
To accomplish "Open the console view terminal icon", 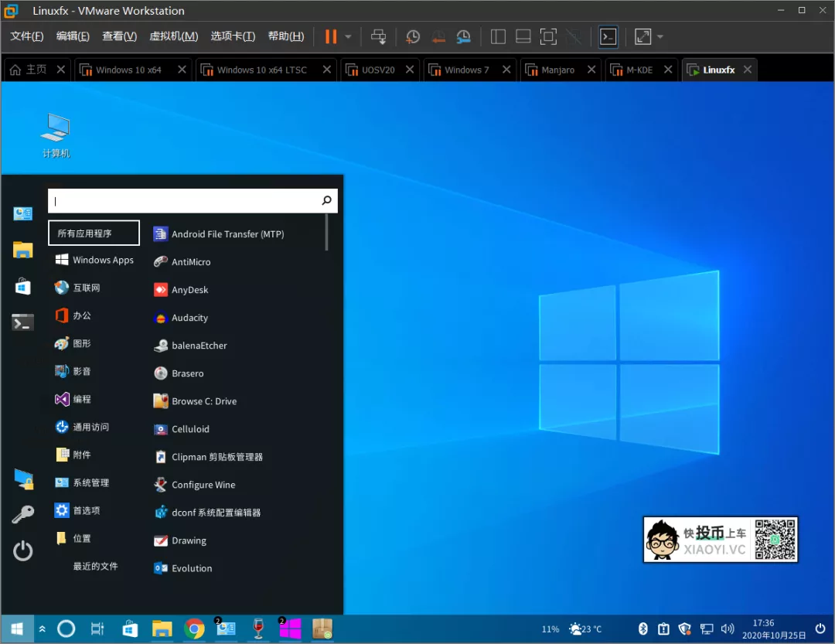I will [x=608, y=36].
